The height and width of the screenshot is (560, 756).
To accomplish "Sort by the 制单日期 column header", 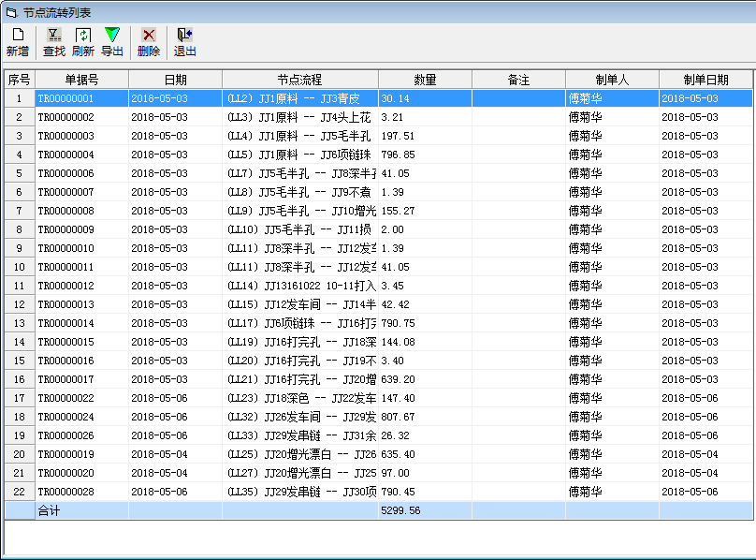I will (x=705, y=80).
